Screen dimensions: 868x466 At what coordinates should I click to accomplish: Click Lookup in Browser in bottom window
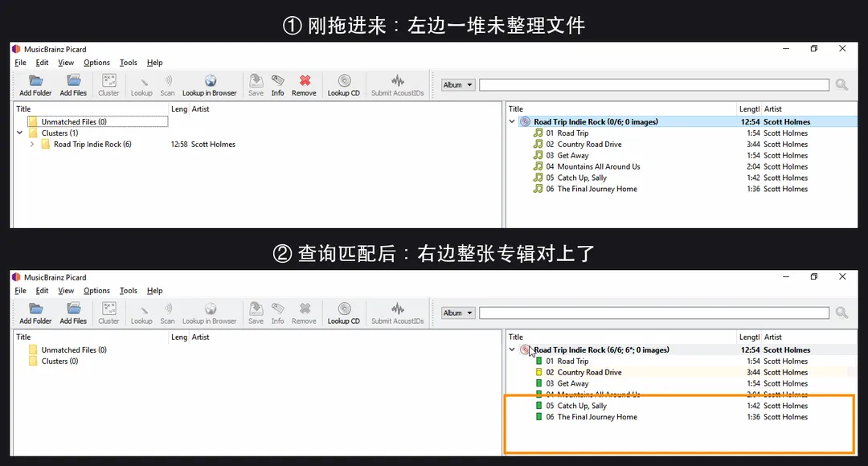point(209,313)
